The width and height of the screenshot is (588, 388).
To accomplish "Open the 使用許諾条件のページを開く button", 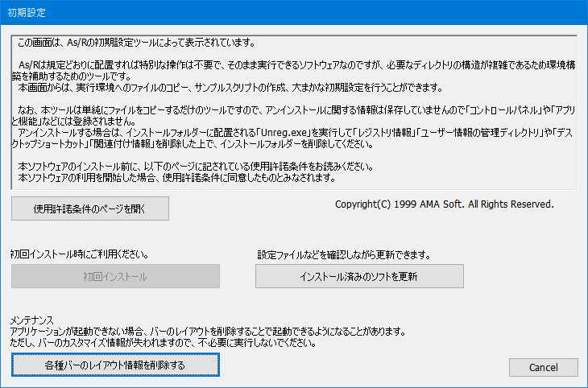I will 90,208.
